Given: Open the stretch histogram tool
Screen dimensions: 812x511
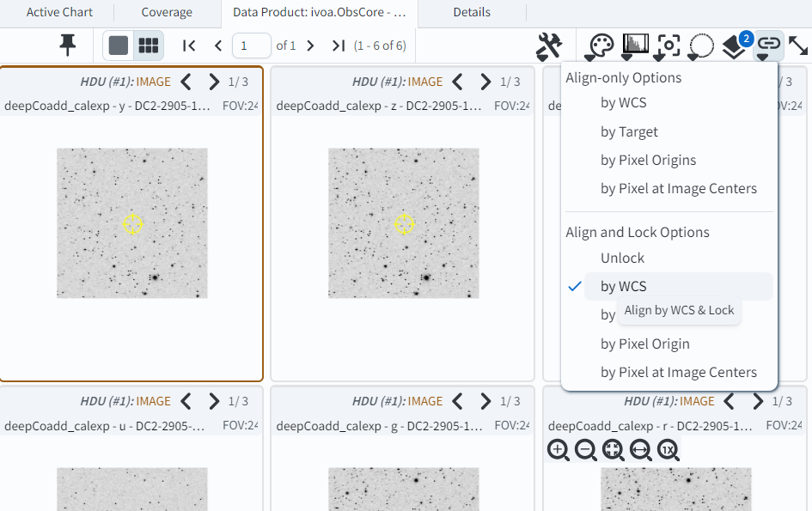Looking at the screenshot, I should click(x=635, y=46).
